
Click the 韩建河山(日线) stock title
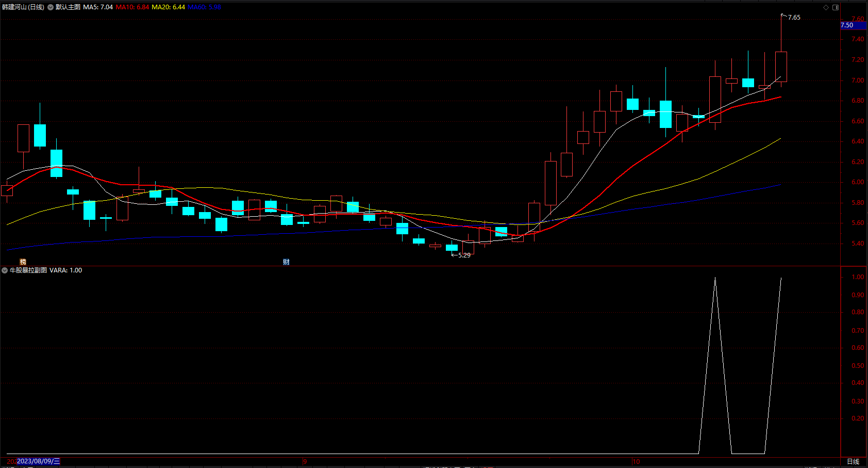pyautogui.click(x=23, y=7)
